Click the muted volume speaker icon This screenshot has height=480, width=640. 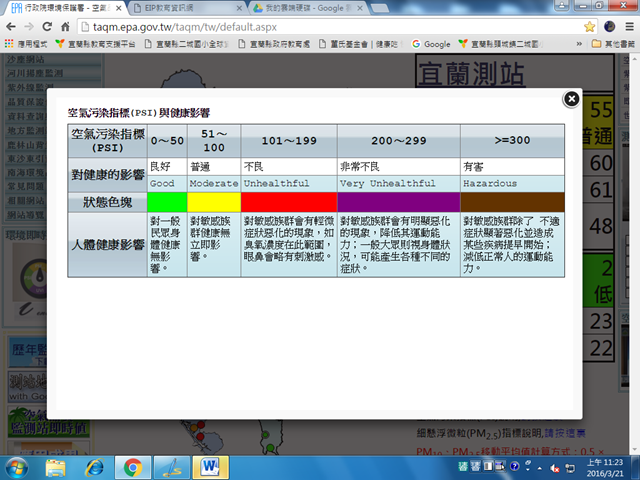(555, 468)
